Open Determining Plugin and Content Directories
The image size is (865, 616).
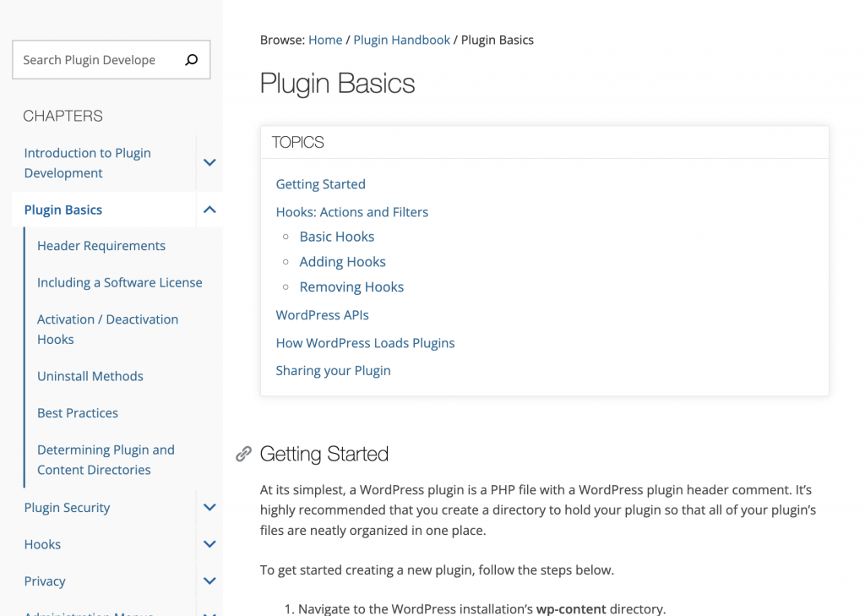pos(106,460)
